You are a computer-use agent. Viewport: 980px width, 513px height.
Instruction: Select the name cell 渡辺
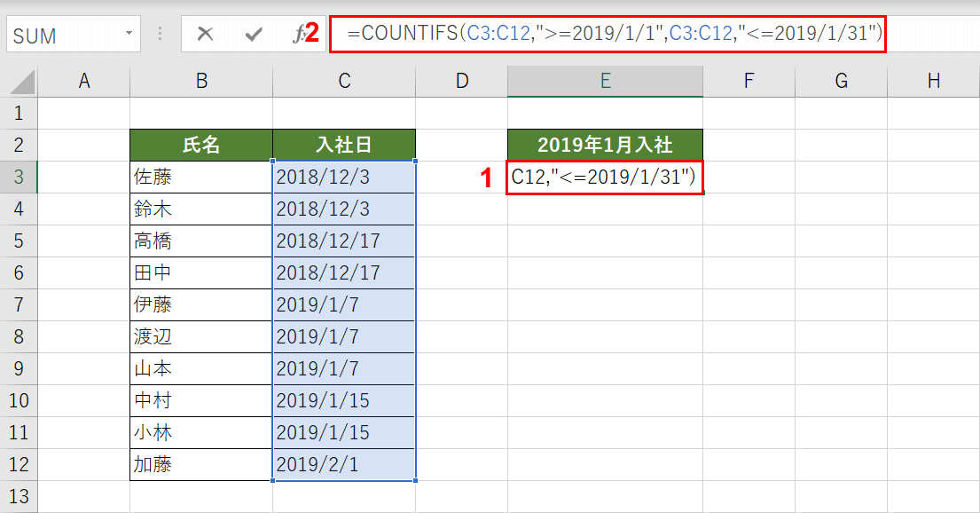tap(201, 336)
